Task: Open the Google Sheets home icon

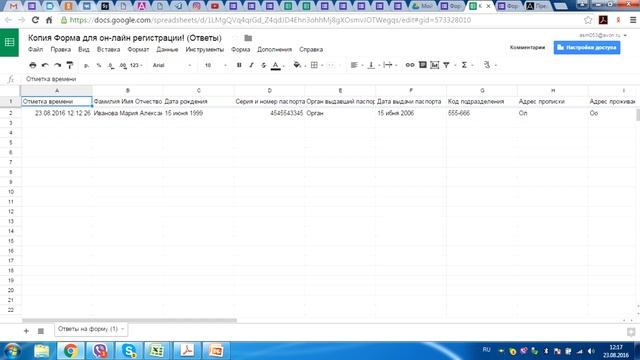Action: [9, 42]
